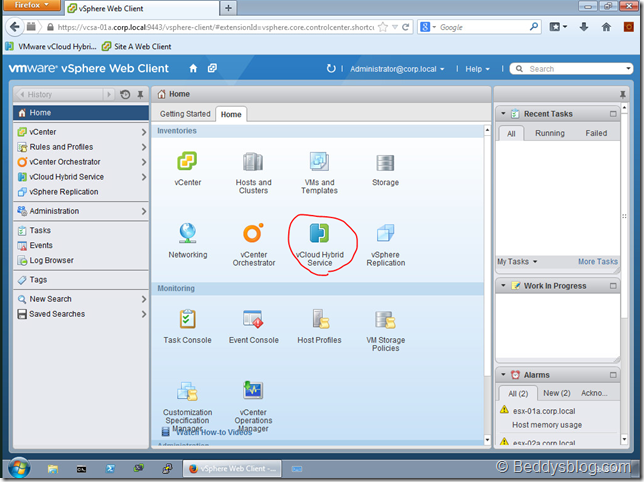Screen dimensions: 644x482
Task: Open the My Tasks filter dropdown
Action: (x=517, y=262)
